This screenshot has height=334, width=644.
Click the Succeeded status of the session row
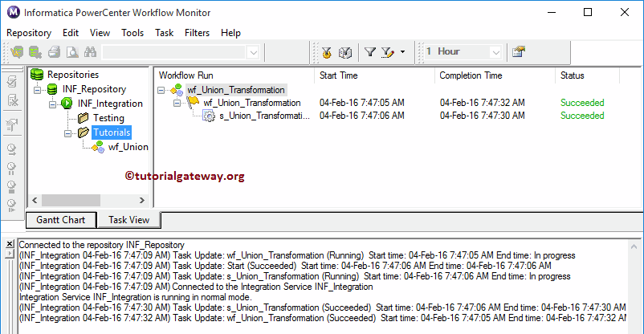(582, 116)
